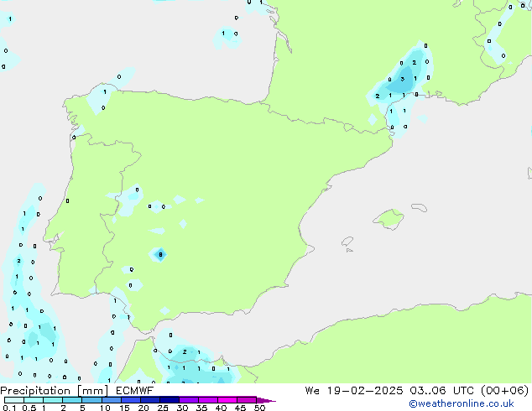Click the 25 to 30 mm legend swatch
Screen dimensions: 532x411
169,400
